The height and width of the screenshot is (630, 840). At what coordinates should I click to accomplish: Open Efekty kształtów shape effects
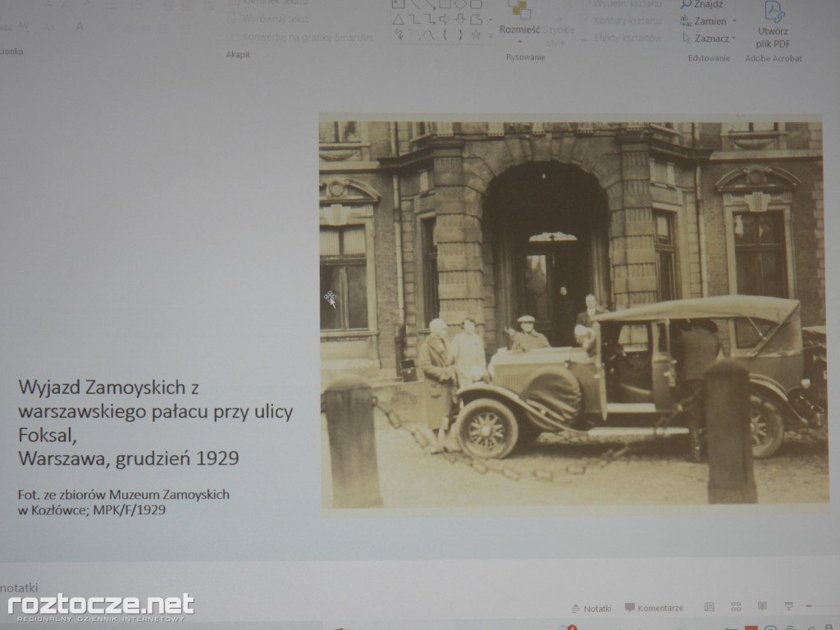click(622, 38)
